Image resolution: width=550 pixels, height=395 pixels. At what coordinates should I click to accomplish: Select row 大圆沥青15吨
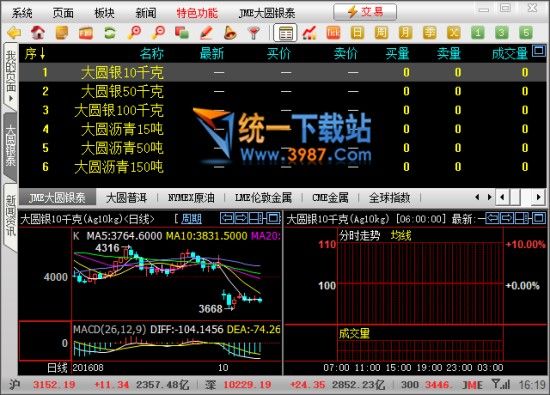point(282,129)
